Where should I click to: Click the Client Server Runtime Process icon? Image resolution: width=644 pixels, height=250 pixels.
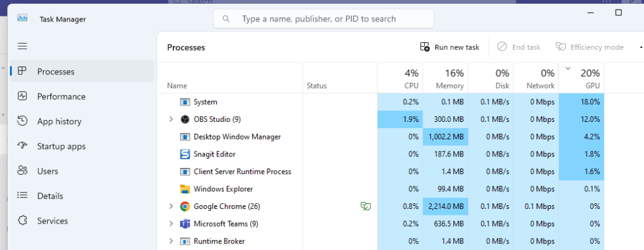coord(185,172)
